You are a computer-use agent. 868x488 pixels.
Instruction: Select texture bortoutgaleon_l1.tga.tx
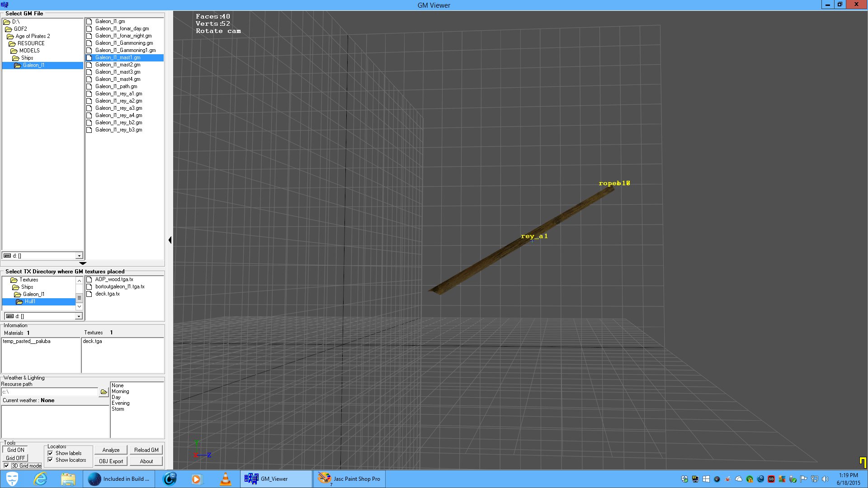pyautogui.click(x=120, y=286)
